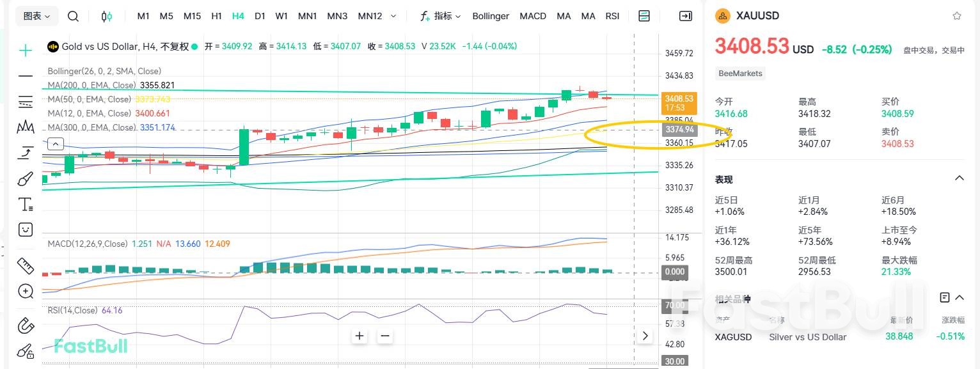The image size is (980, 369).
Task: Expand the 指标 indicators dropdown
Action: coord(440,16)
